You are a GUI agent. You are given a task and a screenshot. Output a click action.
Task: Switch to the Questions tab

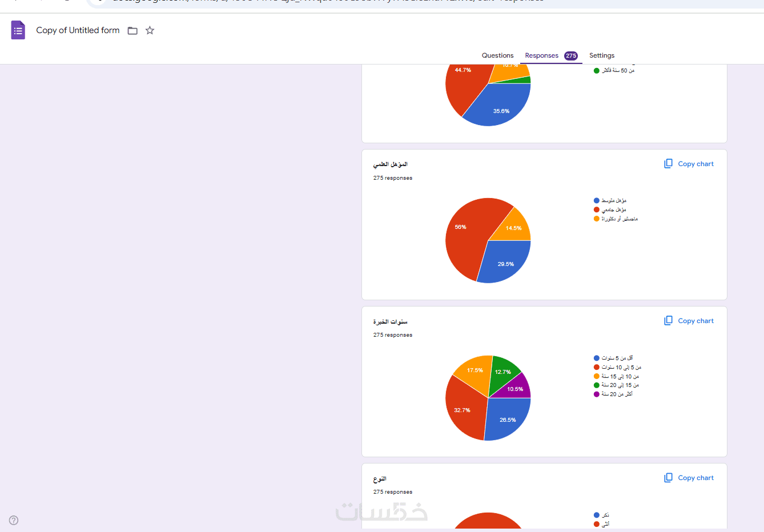[x=497, y=55]
